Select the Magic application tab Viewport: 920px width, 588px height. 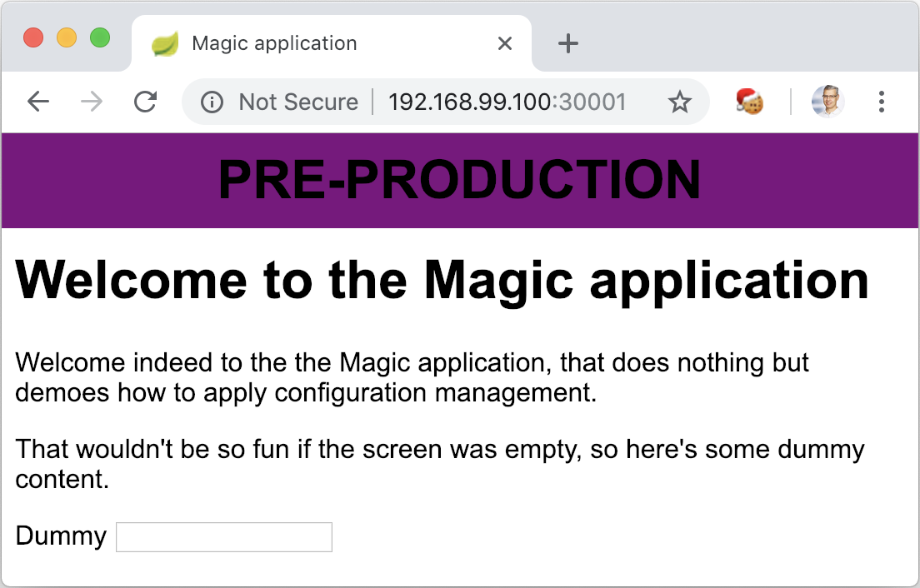coord(275,43)
